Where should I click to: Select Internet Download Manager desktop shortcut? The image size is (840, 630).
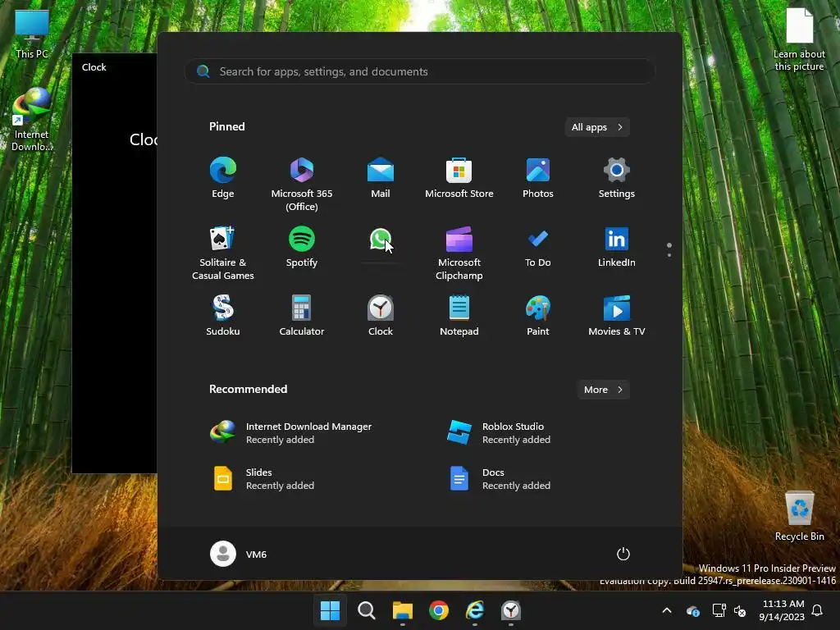[x=32, y=120]
